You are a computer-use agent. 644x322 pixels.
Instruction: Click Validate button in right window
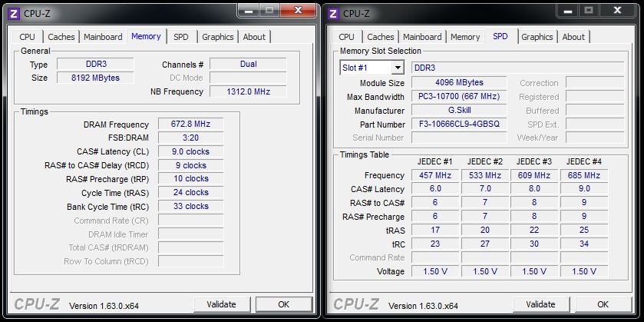(540, 305)
